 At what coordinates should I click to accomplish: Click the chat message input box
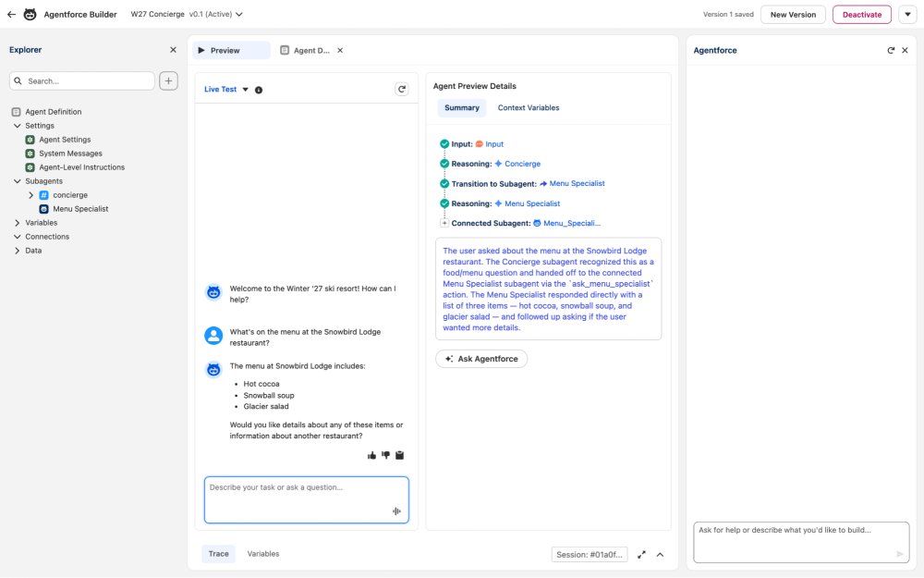click(x=307, y=499)
